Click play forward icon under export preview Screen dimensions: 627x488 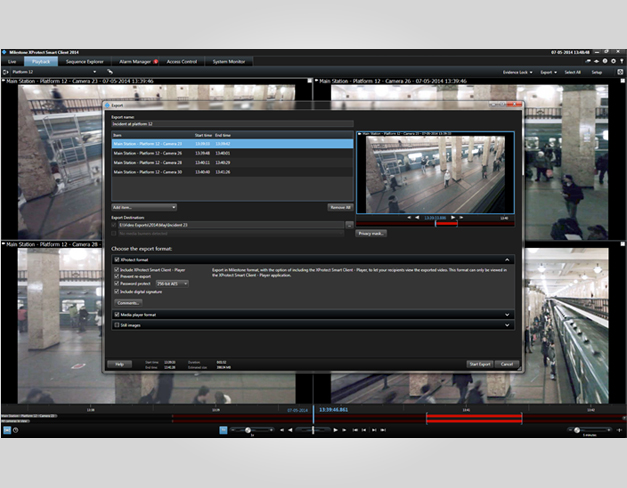click(453, 217)
